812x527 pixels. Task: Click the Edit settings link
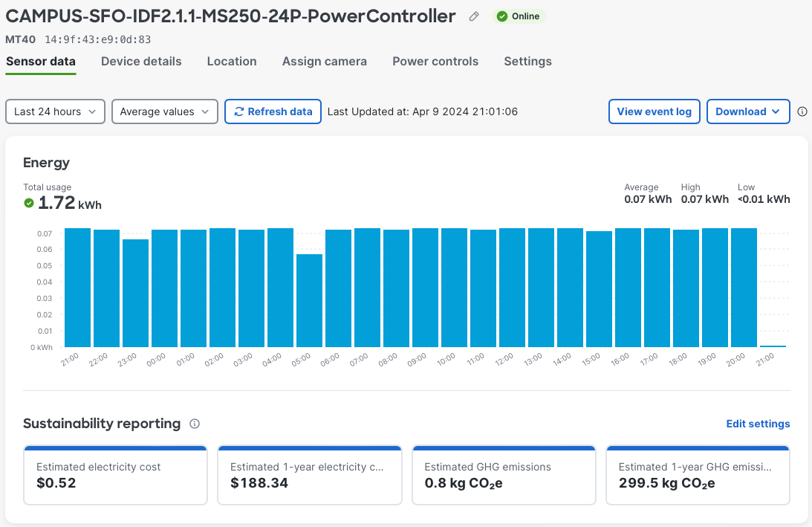point(758,424)
